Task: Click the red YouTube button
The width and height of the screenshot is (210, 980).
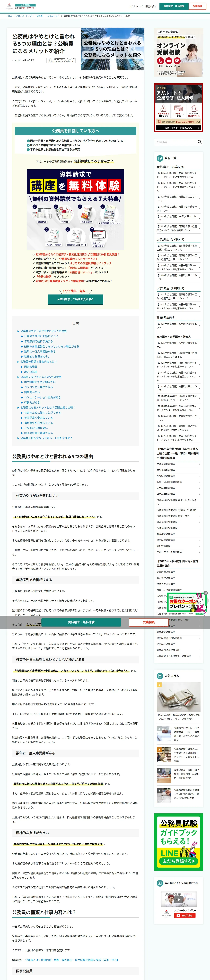Action: [185, 916]
